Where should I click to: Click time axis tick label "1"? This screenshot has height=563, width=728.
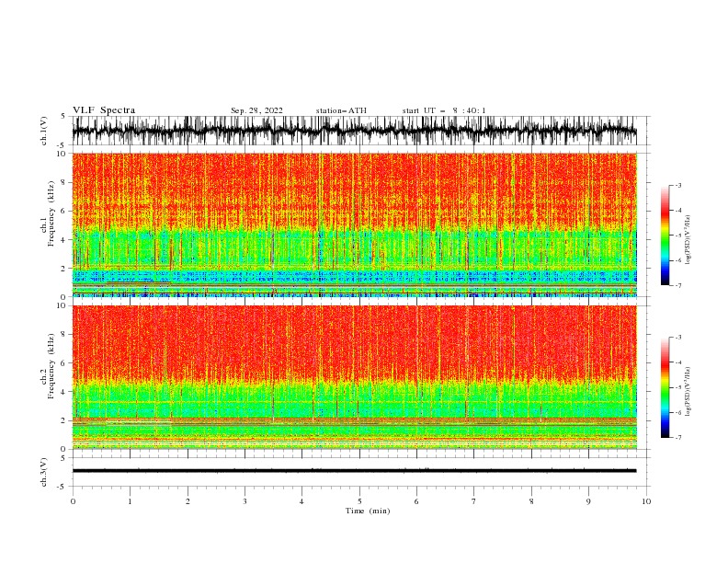pyautogui.click(x=130, y=501)
